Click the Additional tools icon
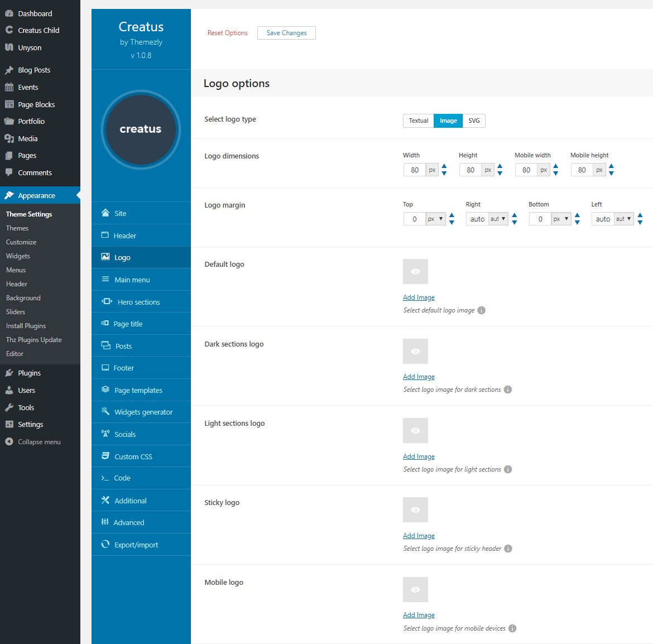The image size is (653, 644). 105,500
